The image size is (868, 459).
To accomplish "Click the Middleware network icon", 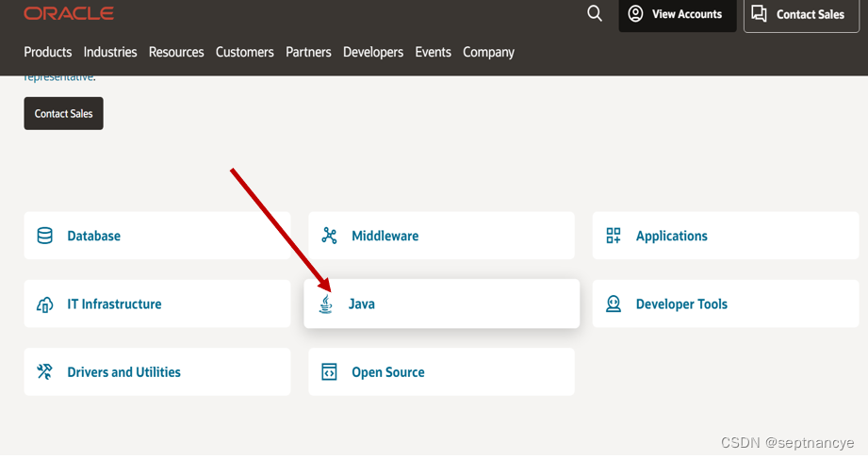I will (329, 236).
